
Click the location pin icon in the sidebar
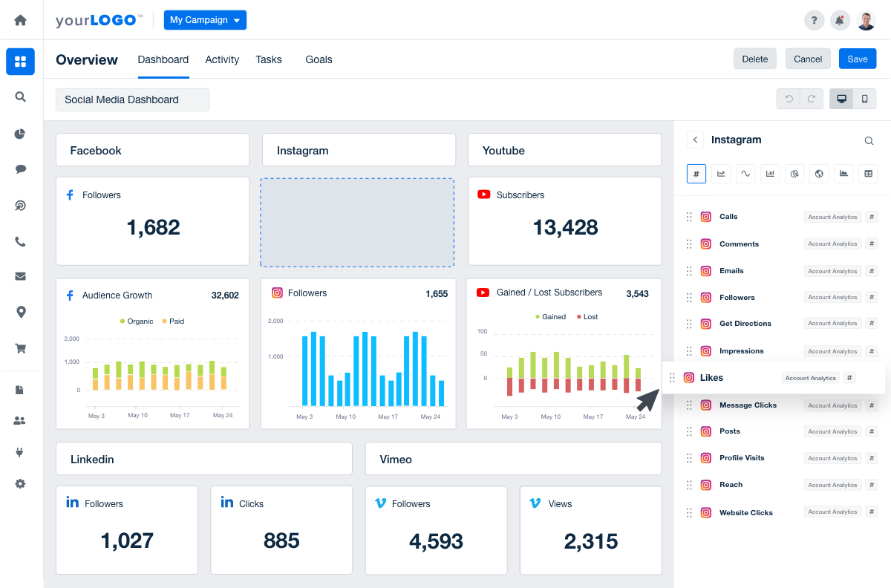click(x=20, y=312)
